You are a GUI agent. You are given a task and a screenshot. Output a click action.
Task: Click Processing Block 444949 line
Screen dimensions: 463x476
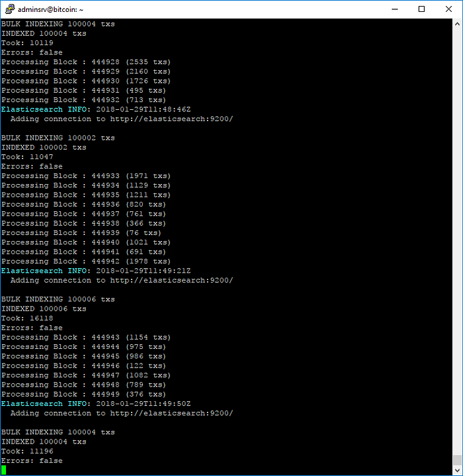coord(84,395)
